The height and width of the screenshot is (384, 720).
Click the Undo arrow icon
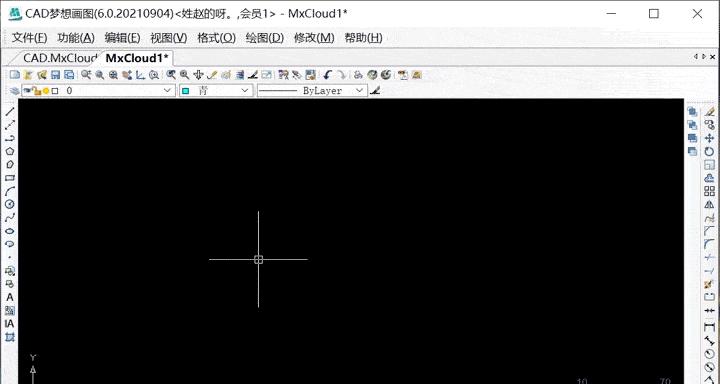[x=327, y=74]
